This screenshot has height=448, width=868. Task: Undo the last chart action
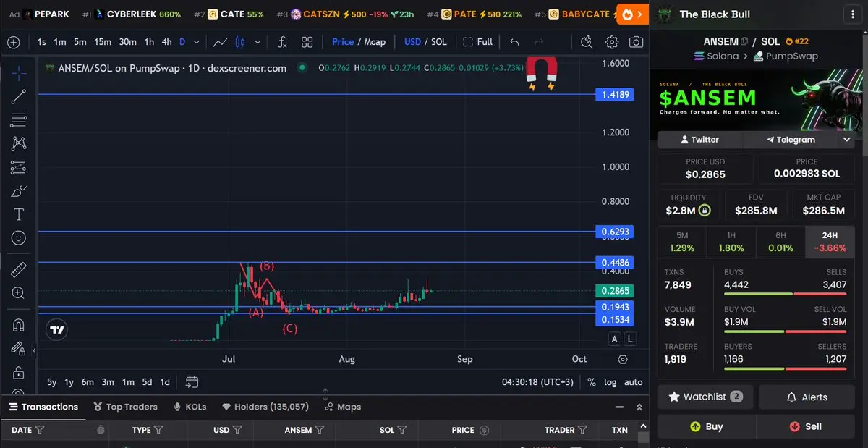[x=514, y=42]
